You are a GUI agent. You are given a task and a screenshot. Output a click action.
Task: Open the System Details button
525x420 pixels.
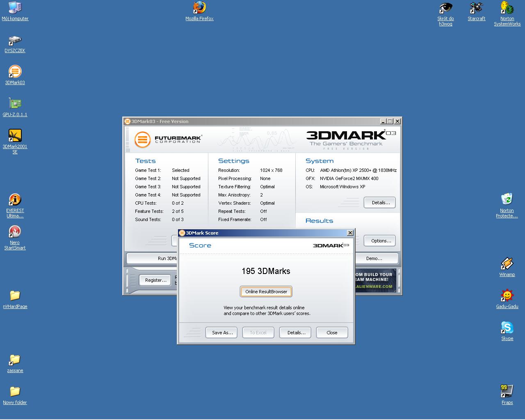(380, 203)
